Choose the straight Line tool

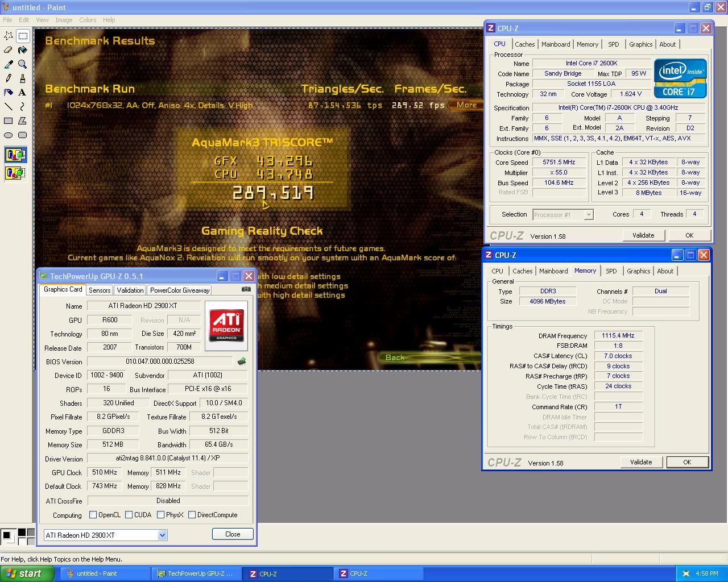point(9,106)
